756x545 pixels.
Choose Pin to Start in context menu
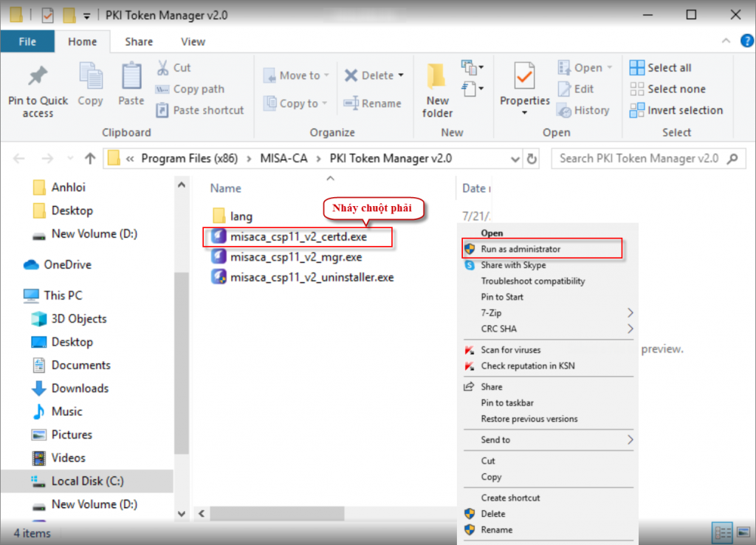pyautogui.click(x=549, y=297)
